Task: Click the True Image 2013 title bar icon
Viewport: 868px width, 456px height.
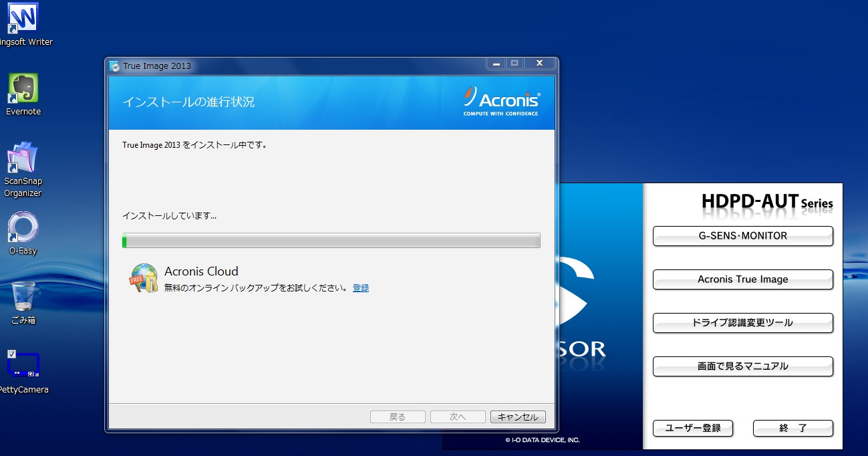Action: click(115, 66)
